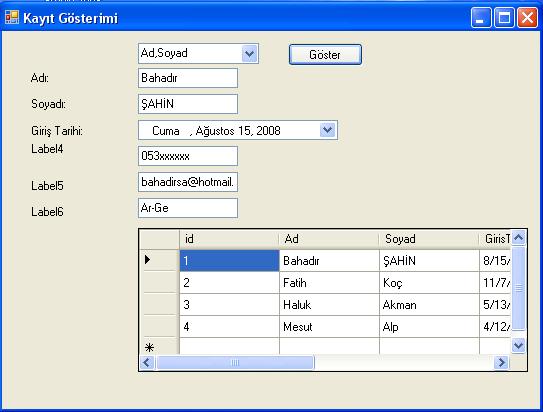Select the Mesut cell in the grid
The width and height of the screenshot is (543, 412).
point(329,326)
